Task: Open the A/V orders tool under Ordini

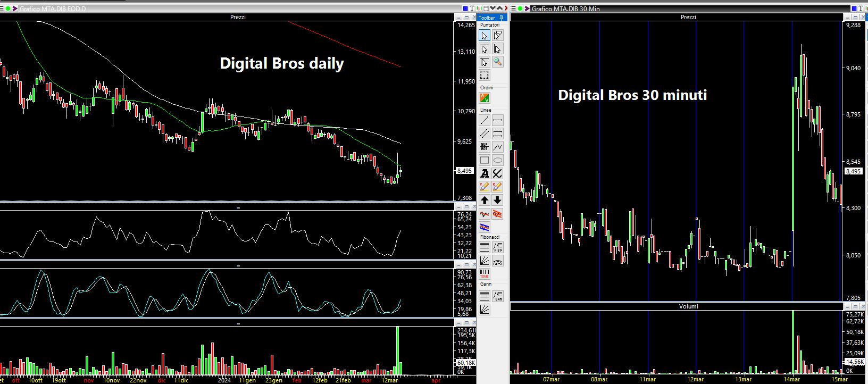Action: coord(485,98)
